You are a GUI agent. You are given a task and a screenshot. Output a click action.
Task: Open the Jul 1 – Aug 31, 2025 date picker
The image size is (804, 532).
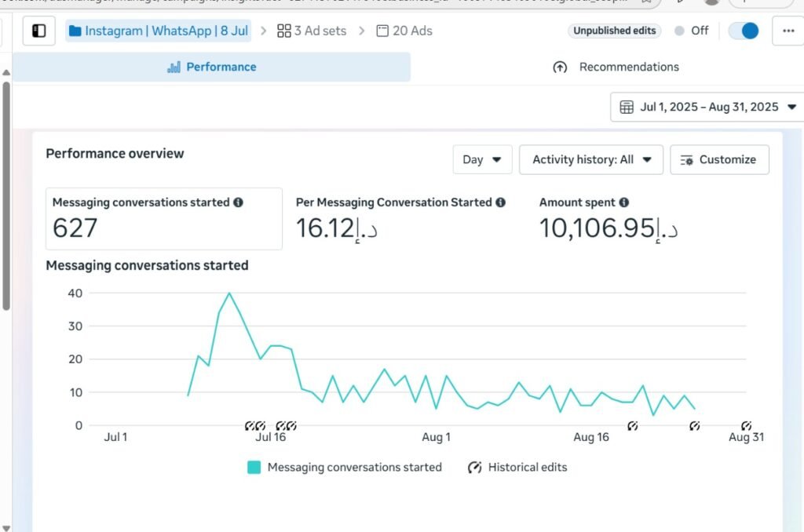pyautogui.click(x=708, y=107)
